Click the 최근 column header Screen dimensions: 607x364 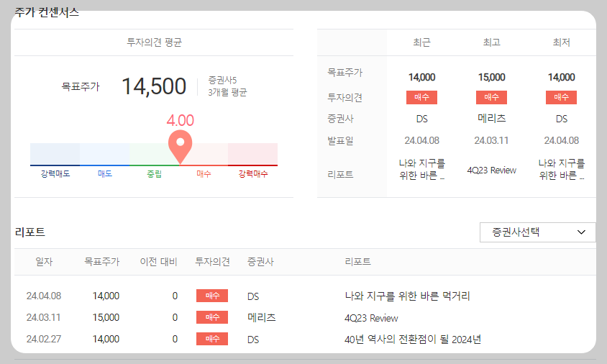coord(421,42)
